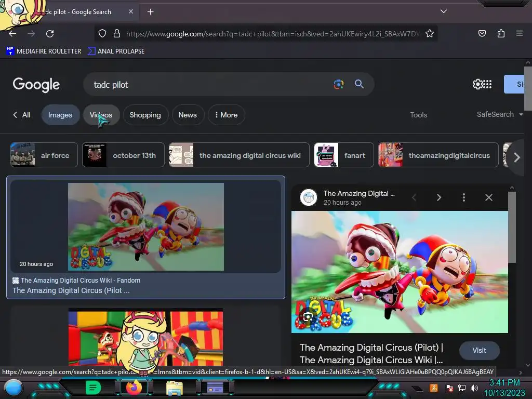This screenshot has width=532, height=399.
Task: Click preview panel source avatar icon
Action: (309, 197)
